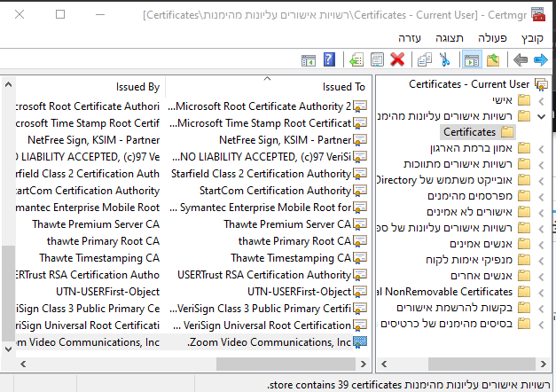Expand the אישורים לא אמינים folder
556x392 pixels.
[542, 213]
